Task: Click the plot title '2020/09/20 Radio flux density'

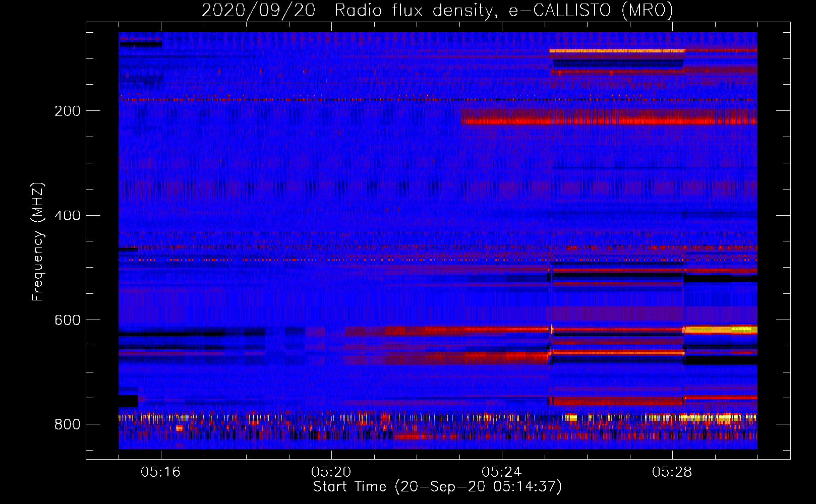Action: coord(437,10)
